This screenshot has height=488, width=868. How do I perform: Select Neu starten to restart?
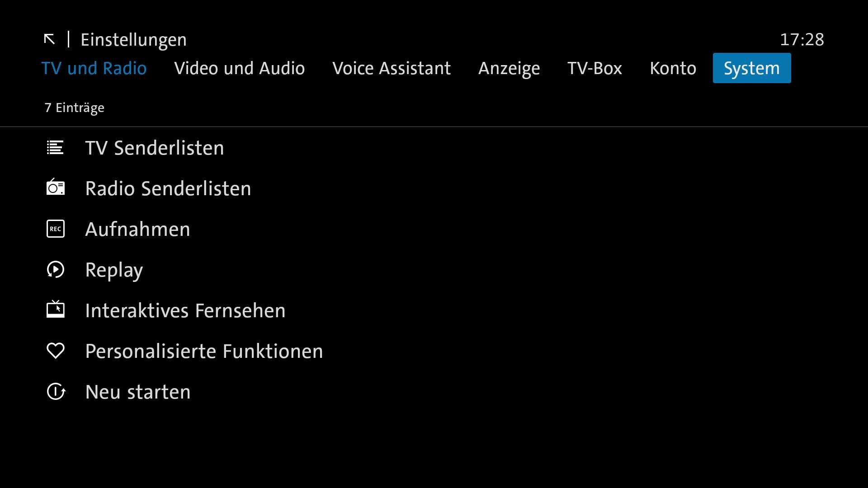click(x=137, y=392)
